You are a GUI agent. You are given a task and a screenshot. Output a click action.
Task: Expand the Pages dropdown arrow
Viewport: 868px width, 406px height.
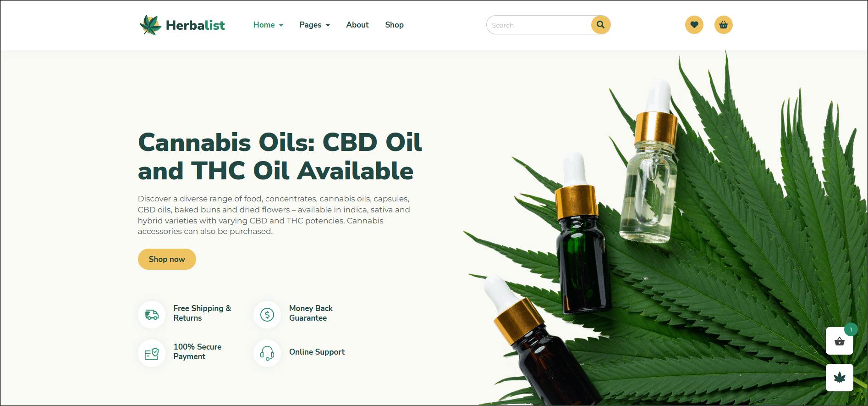click(328, 25)
